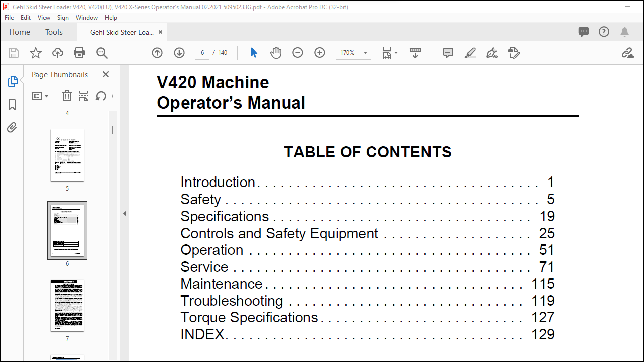Open the Bookmarks sidebar icon
644x362 pixels.
pyautogui.click(x=13, y=105)
